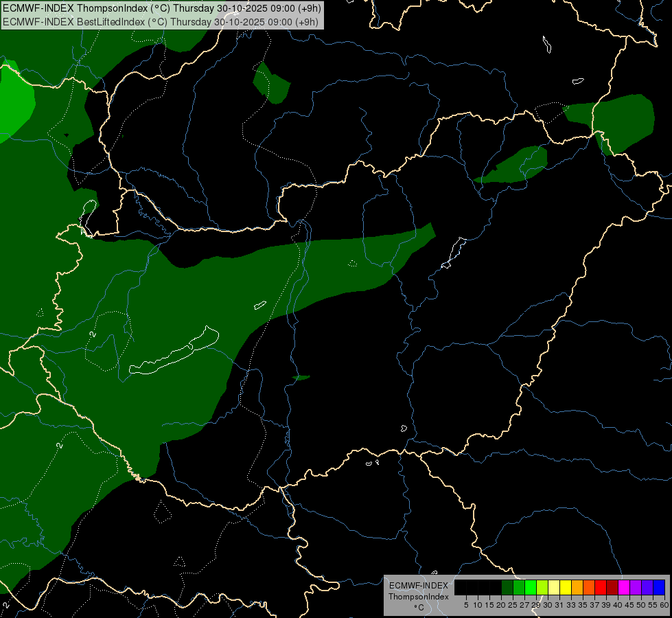
Task: Click the legend tick label 33
Action: click(x=571, y=605)
